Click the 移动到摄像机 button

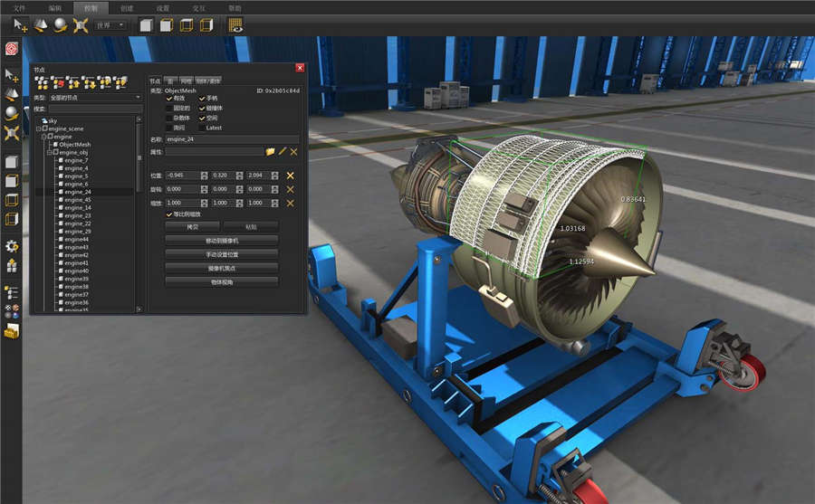click(221, 241)
